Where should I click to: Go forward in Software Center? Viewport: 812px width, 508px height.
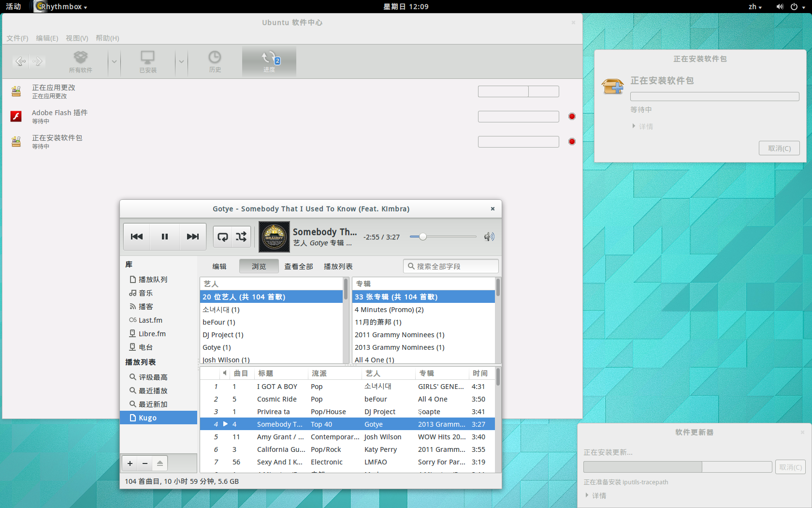point(38,61)
